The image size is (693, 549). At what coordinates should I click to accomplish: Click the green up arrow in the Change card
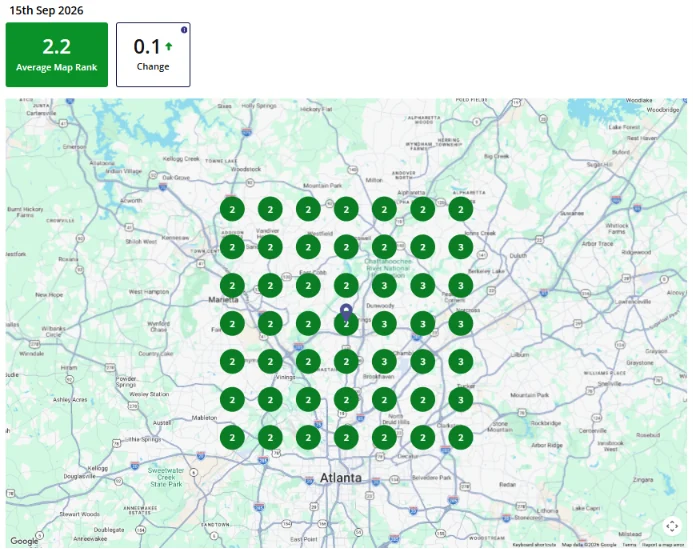tap(168, 46)
